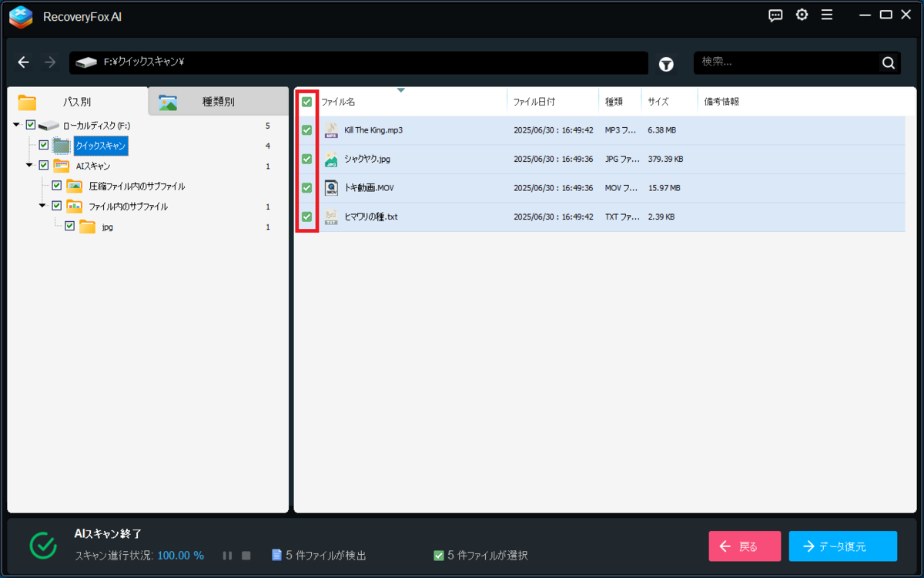
Task: Click the 戻る back button
Action: (745, 546)
